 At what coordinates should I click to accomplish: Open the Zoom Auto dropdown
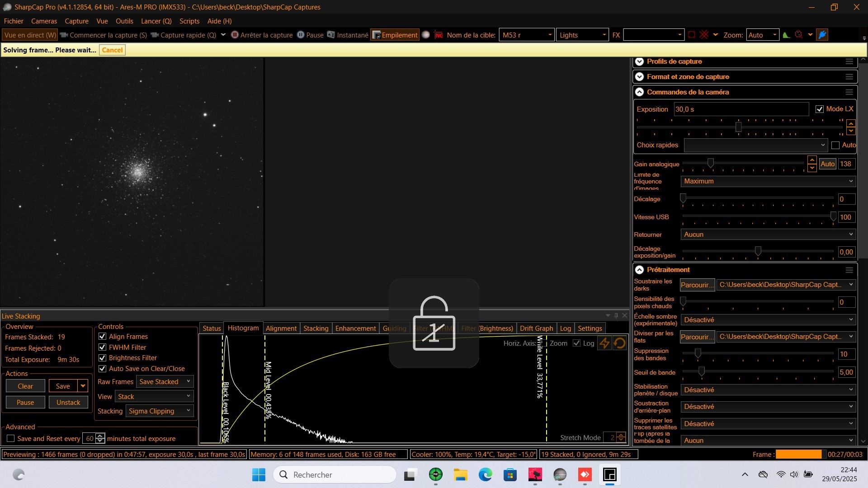click(x=763, y=35)
